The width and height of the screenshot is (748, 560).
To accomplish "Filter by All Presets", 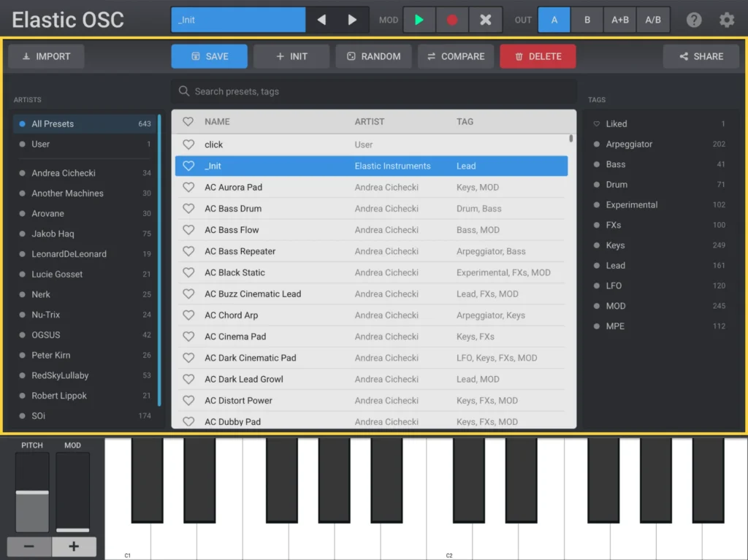I will click(x=85, y=123).
